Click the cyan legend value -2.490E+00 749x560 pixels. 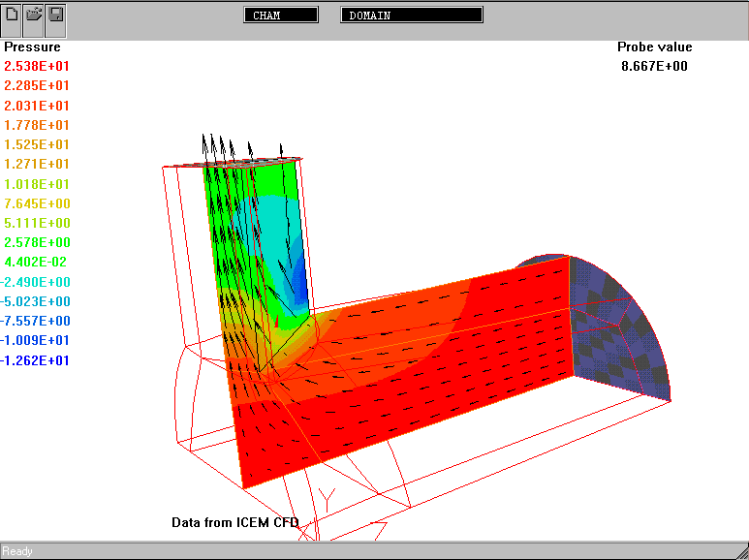coord(37,282)
